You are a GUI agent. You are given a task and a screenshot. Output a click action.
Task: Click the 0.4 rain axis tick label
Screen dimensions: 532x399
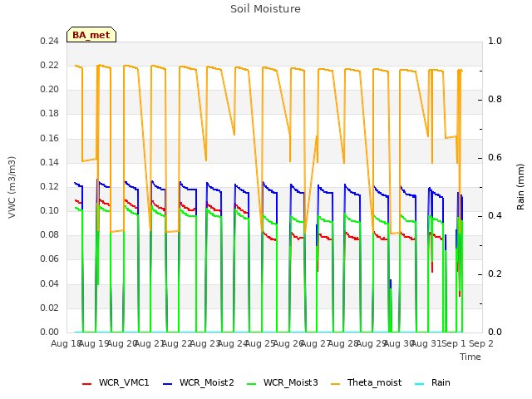(x=495, y=216)
